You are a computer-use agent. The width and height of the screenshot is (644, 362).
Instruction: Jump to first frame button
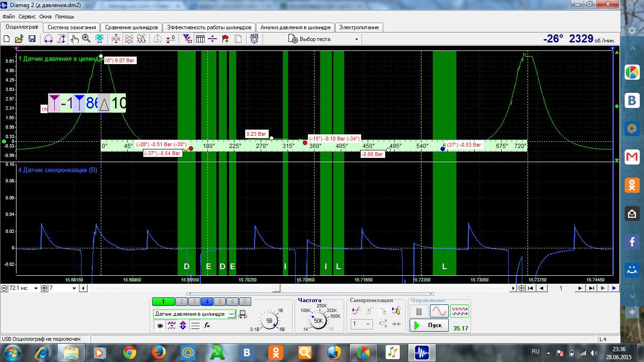pos(530,288)
